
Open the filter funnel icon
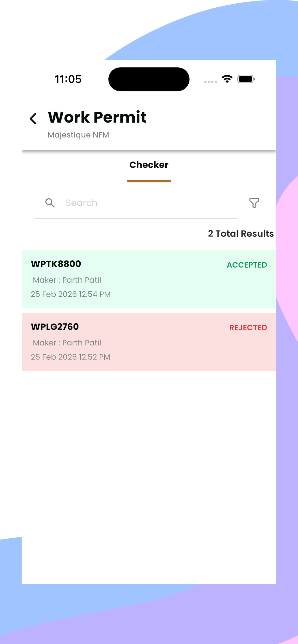[254, 203]
